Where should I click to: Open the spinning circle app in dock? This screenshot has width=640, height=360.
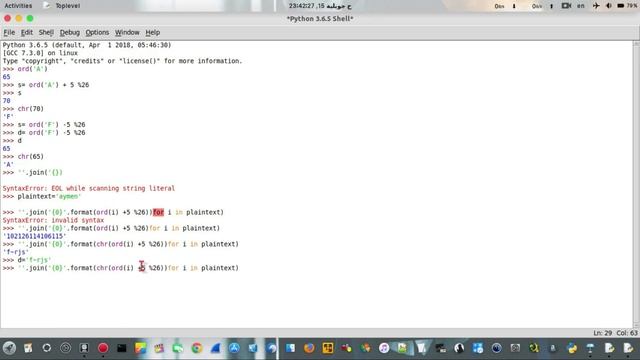coord(47,348)
